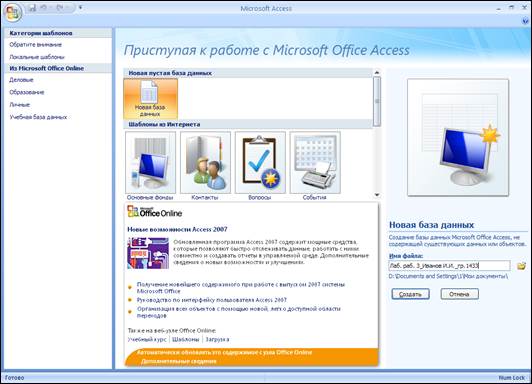Minimize the Microsoft Access window
This screenshot has height=384, width=532.
[x=499, y=8]
